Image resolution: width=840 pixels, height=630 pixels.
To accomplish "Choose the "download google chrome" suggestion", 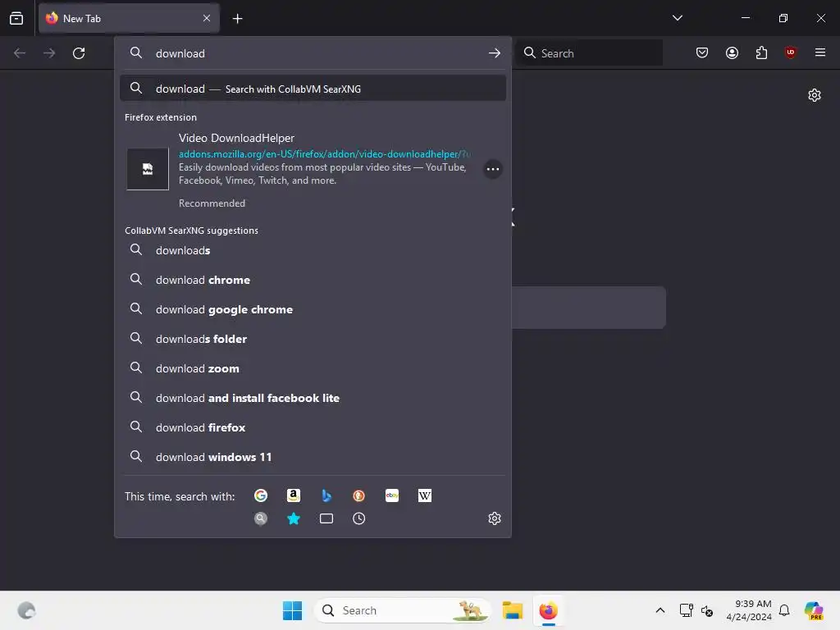I will [313, 309].
